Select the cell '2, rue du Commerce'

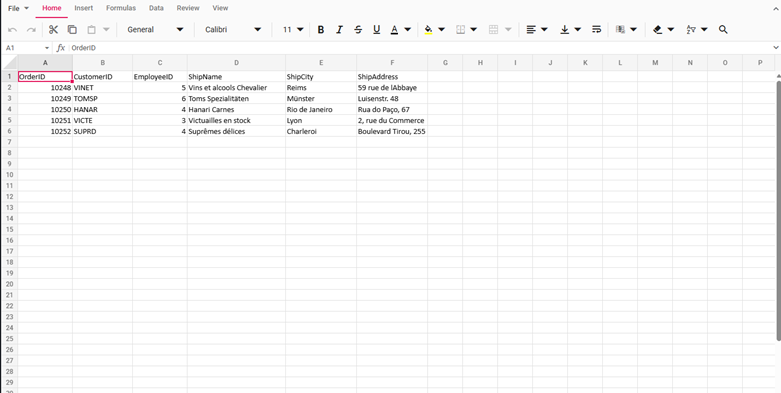tap(392, 121)
